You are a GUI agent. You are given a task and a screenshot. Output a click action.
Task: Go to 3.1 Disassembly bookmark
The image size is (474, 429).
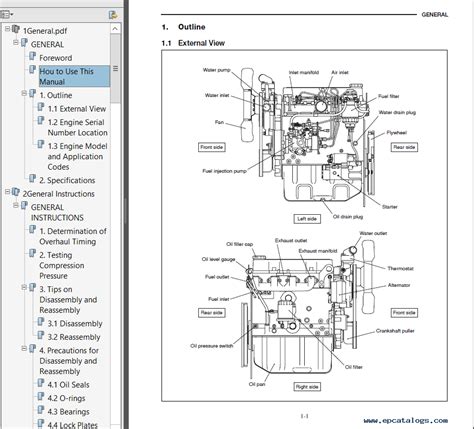75,324
